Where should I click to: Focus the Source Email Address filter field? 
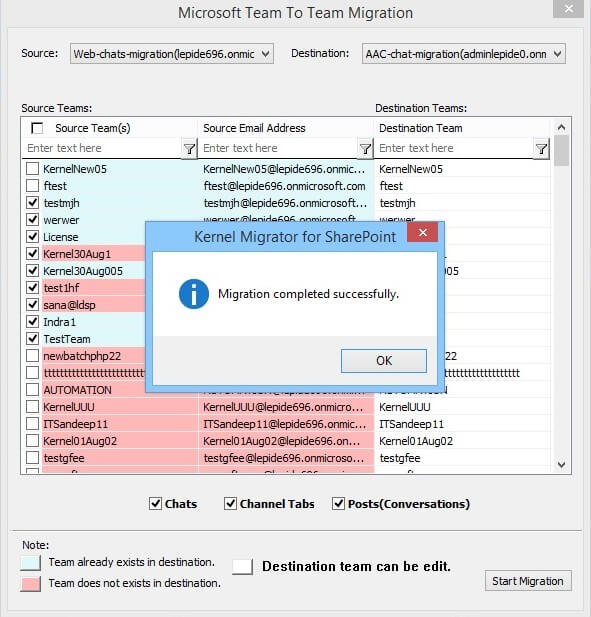coord(278,148)
